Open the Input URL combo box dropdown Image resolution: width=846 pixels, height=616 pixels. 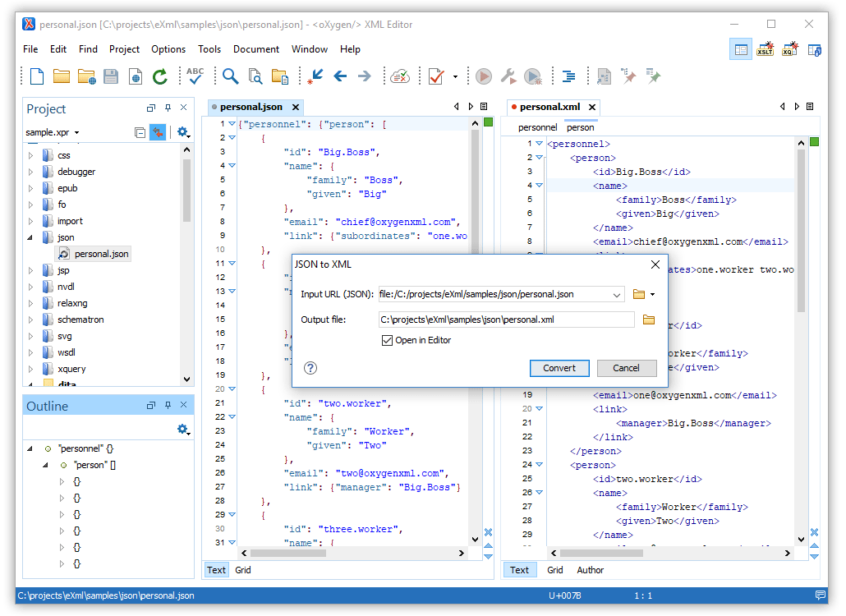point(616,295)
